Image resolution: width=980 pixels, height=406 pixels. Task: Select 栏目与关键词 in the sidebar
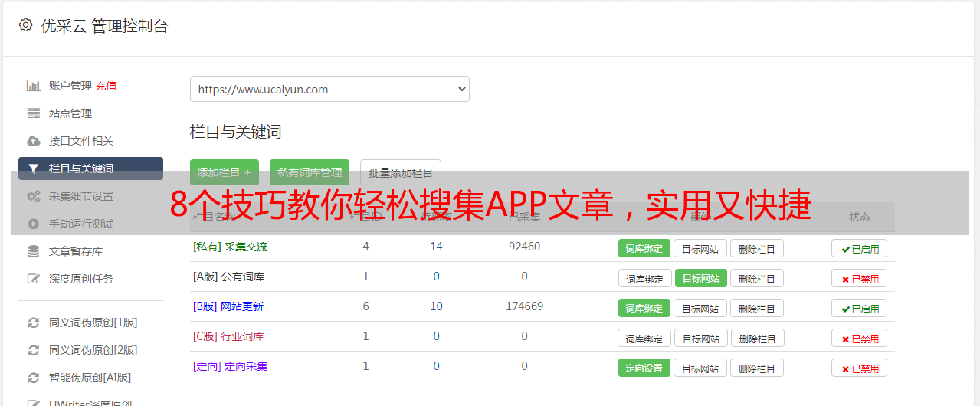pyautogui.click(x=90, y=169)
